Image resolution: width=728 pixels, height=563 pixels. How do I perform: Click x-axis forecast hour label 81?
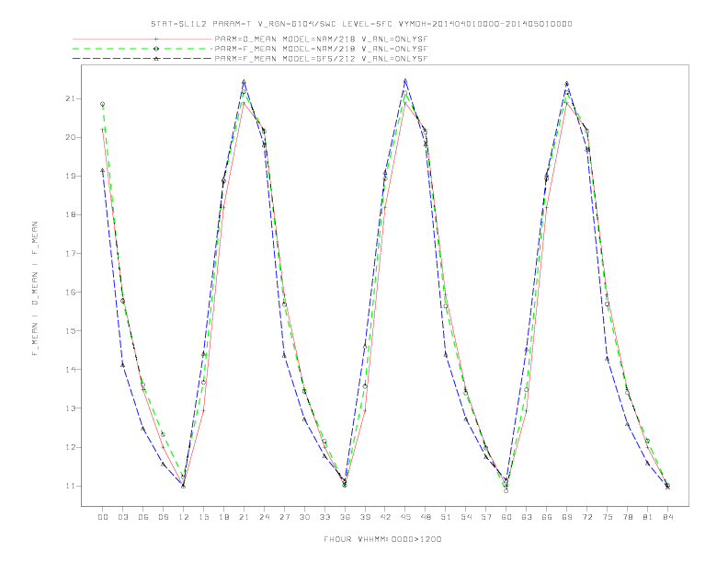click(648, 517)
